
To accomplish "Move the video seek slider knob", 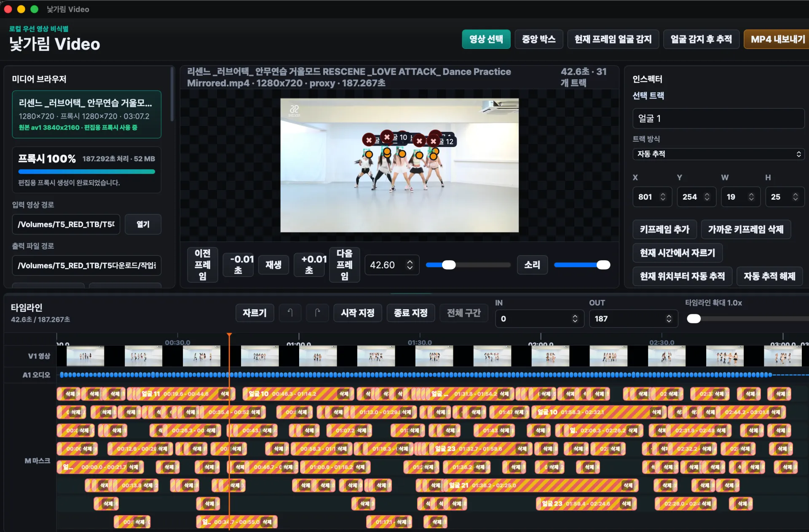I will coord(449,265).
